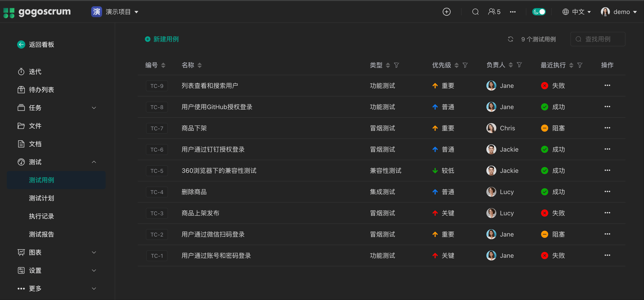Open the 执行记录 submenu item

[x=42, y=216]
